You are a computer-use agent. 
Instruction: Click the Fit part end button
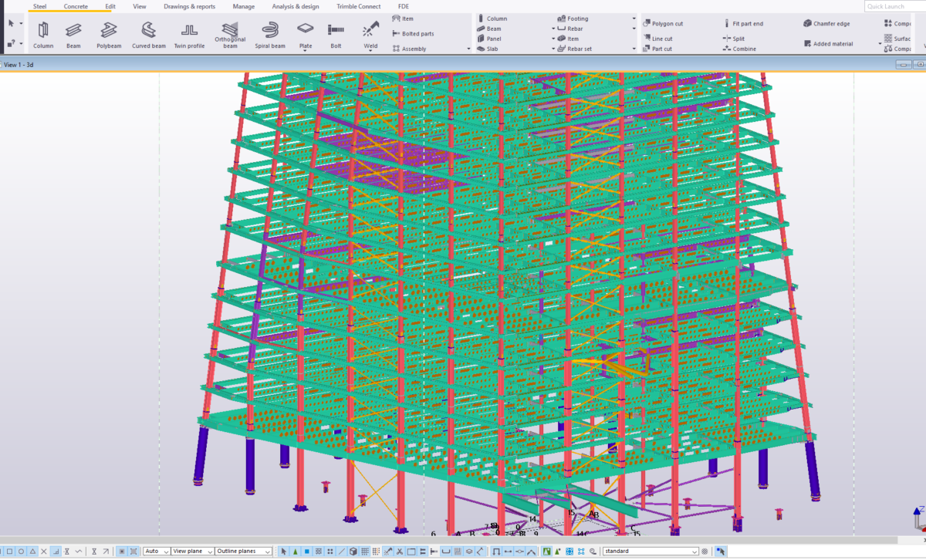(743, 24)
